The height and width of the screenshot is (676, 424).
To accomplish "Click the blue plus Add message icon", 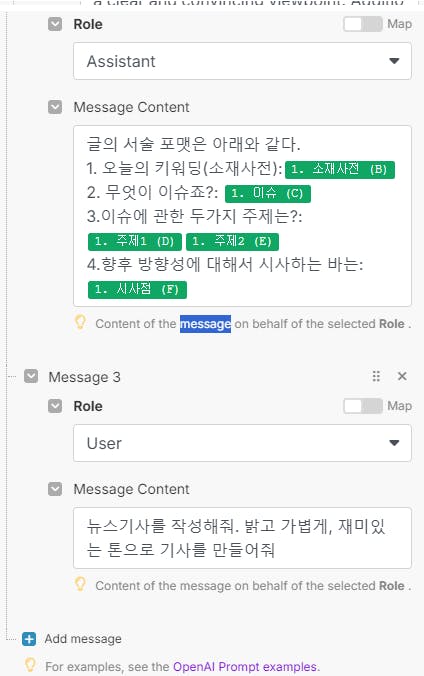I will 29,638.
